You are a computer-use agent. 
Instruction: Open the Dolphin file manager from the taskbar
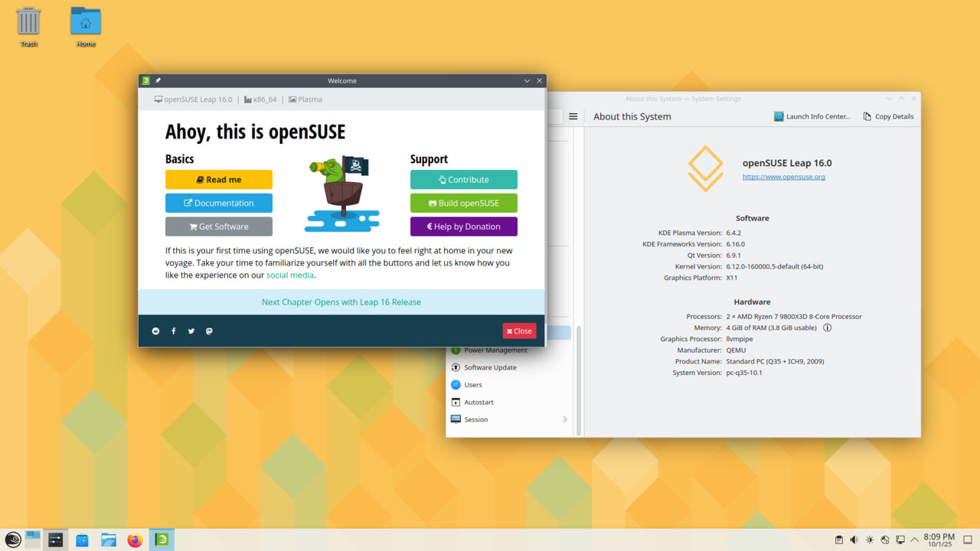point(108,540)
